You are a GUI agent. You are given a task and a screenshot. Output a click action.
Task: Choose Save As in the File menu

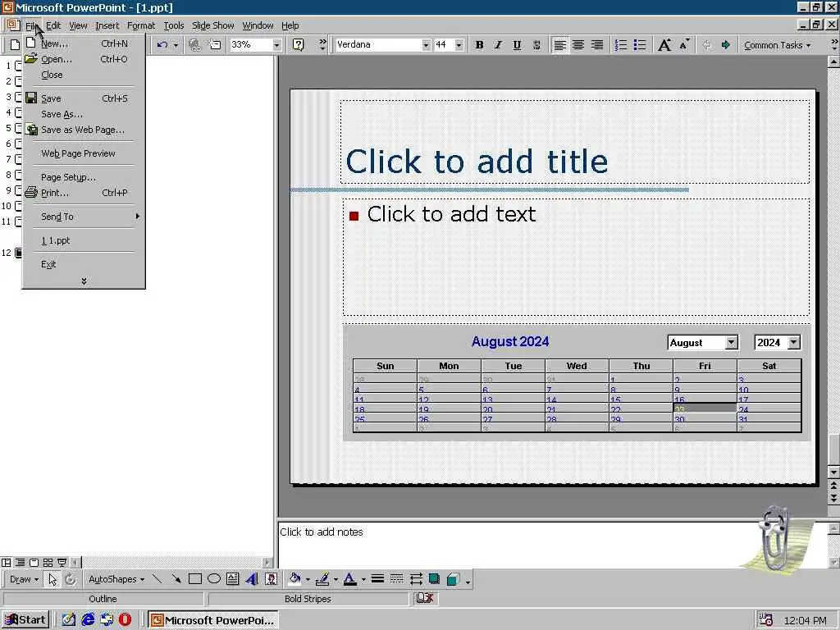[84, 114]
